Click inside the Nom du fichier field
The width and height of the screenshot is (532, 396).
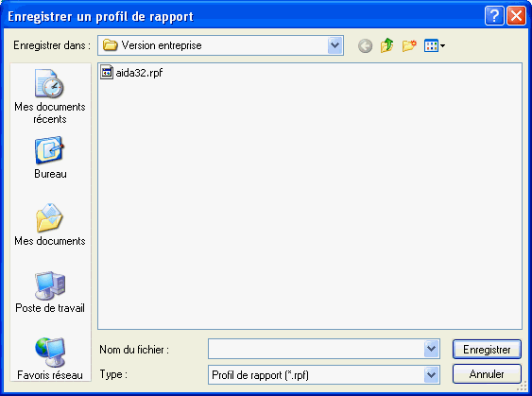[316, 349]
